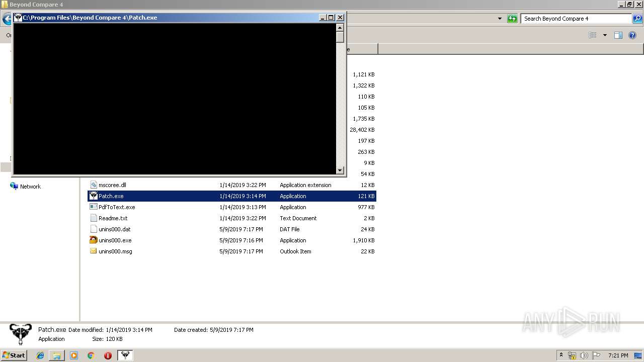Click the Outlook Item type cell
644x362 pixels.
pyautogui.click(x=295, y=251)
